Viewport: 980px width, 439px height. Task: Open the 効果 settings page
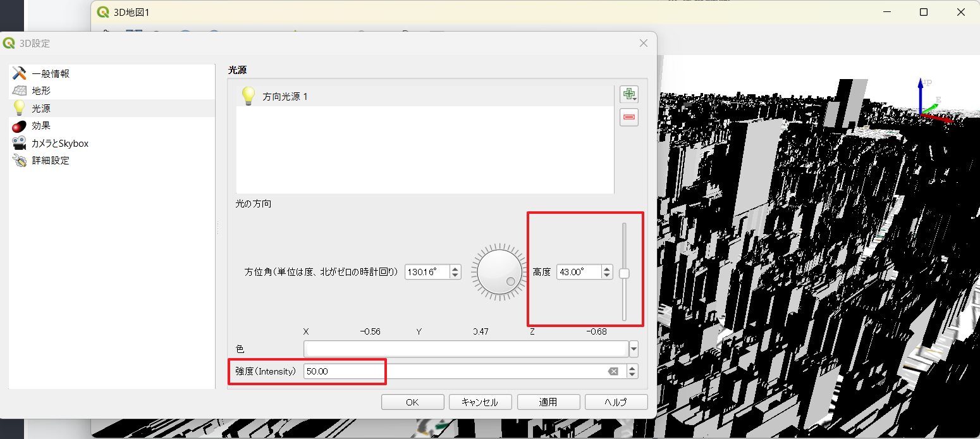click(112, 126)
